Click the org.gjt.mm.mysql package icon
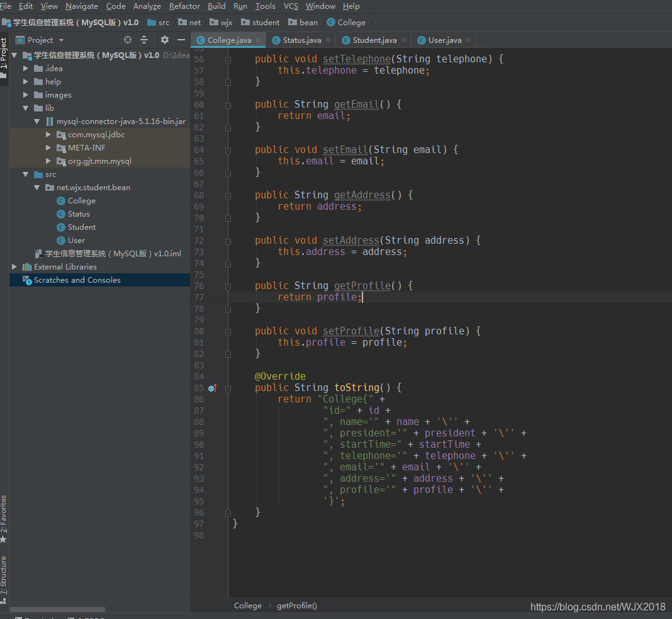This screenshot has height=619, width=672. point(61,161)
